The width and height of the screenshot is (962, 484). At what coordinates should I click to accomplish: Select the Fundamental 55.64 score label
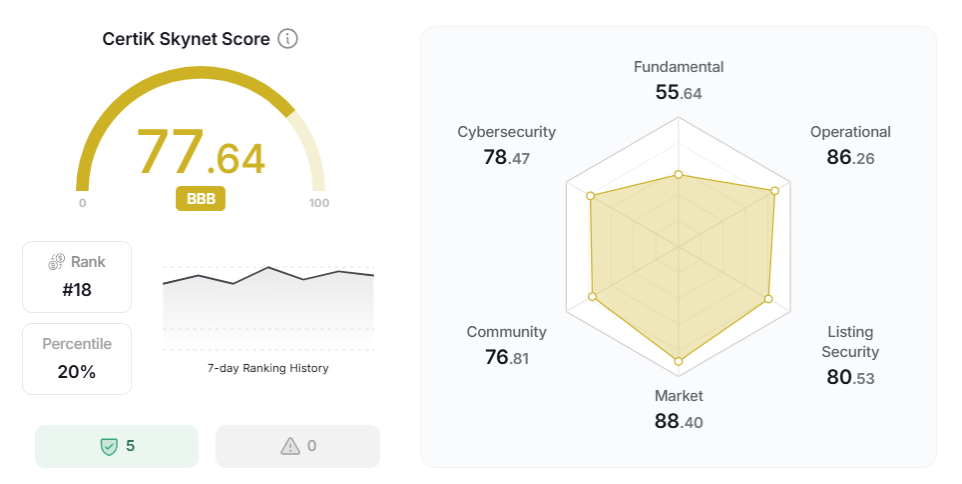point(678,80)
